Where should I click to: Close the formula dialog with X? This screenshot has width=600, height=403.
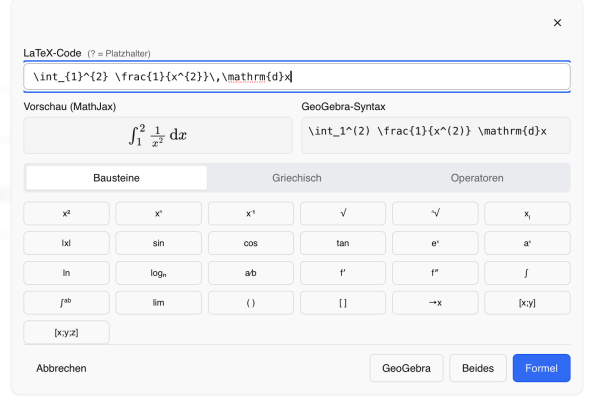[x=557, y=23]
